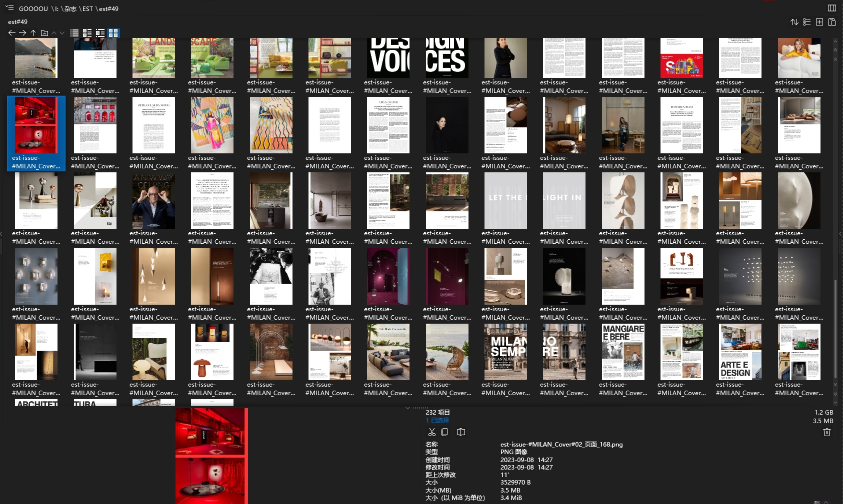Go back with the left arrow

click(11, 33)
